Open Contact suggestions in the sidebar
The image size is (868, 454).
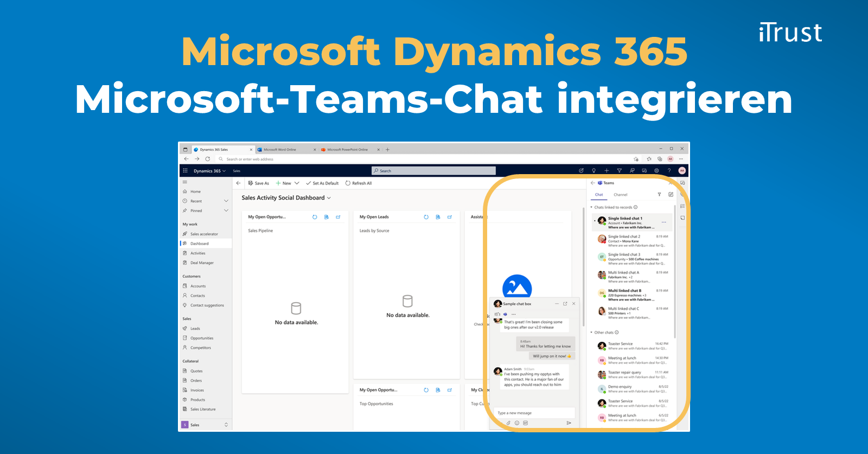click(x=206, y=305)
